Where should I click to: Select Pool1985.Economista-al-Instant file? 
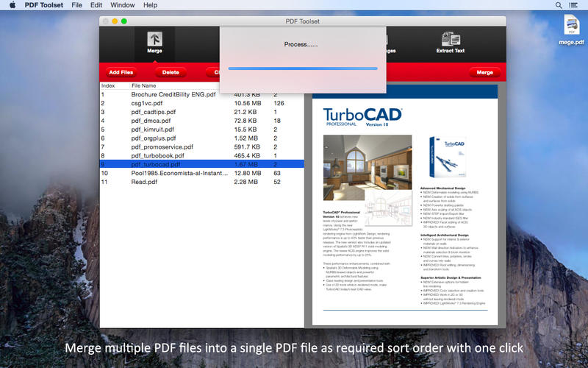pyautogui.click(x=201, y=173)
